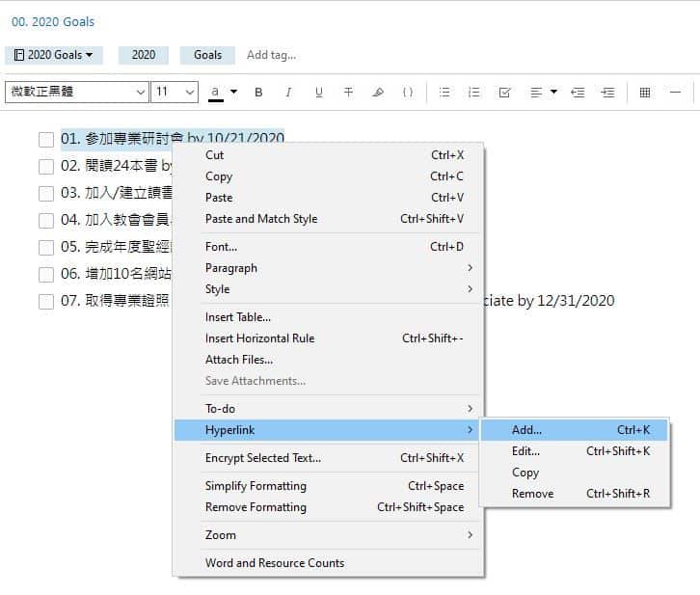Select the highlighter tool
700x595 pixels.
(378, 93)
